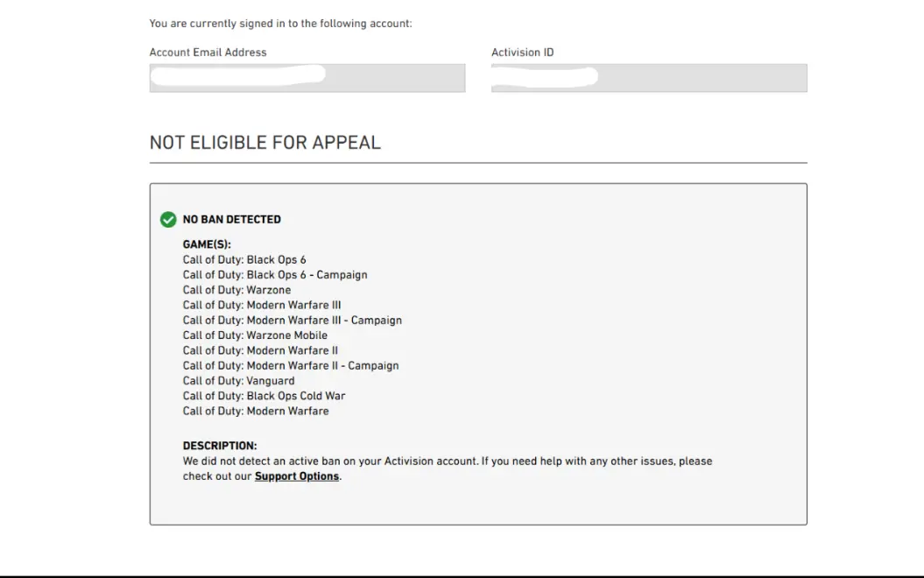The image size is (924, 578).
Task: Select the Call of Duty: Warzone entry
Action: coord(236,290)
